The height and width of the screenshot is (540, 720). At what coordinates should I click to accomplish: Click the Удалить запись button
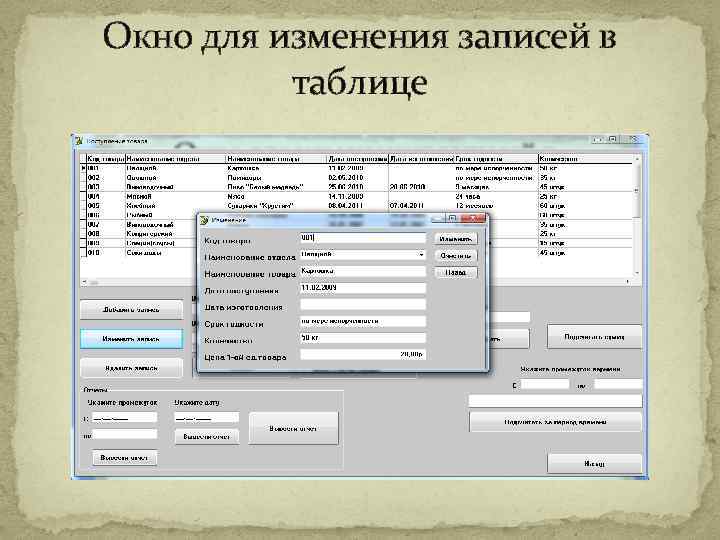[131, 368]
